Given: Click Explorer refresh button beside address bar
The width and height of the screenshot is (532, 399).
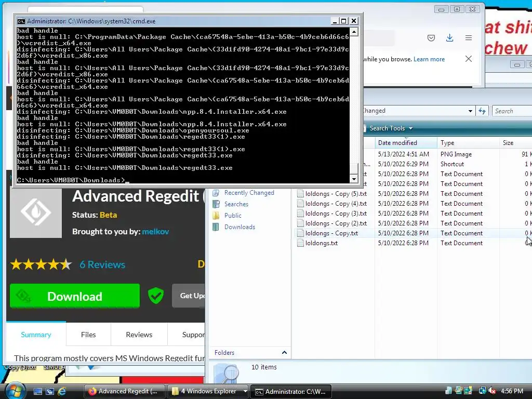Looking at the screenshot, I should tap(482, 111).
